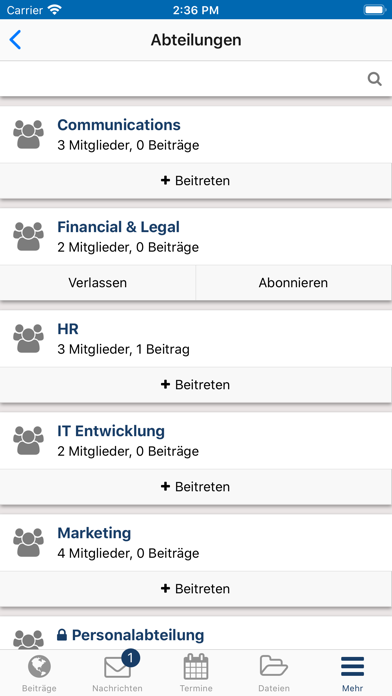
Task: Open Nachrichten envelope with badge
Action: pyautogui.click(x=118, y=672)
